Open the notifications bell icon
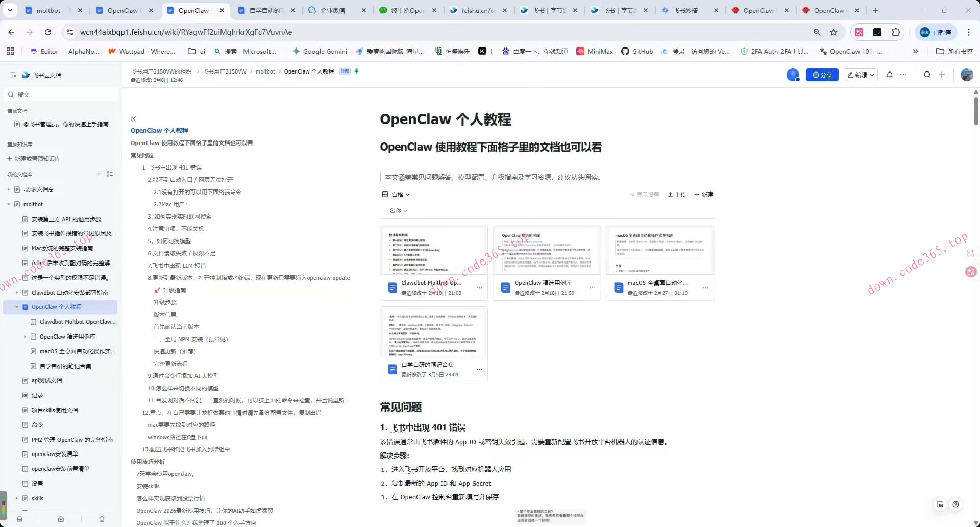 point(890,75)
